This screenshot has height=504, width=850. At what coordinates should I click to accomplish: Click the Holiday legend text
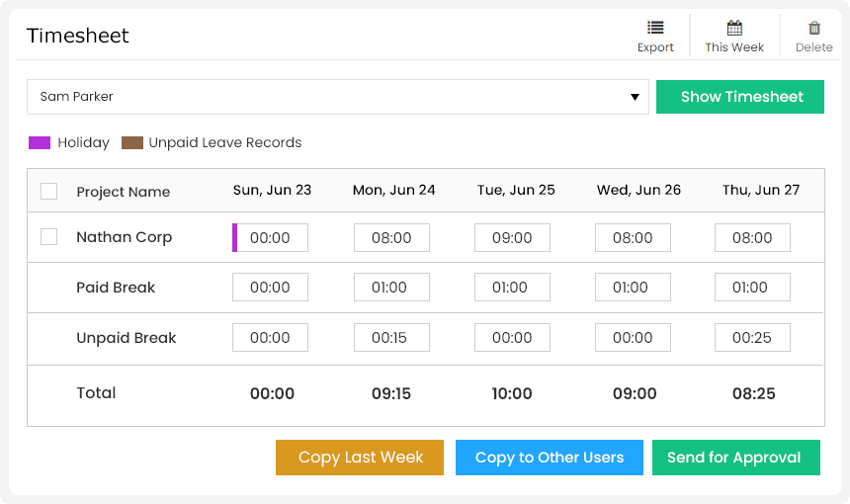[83, 142]
